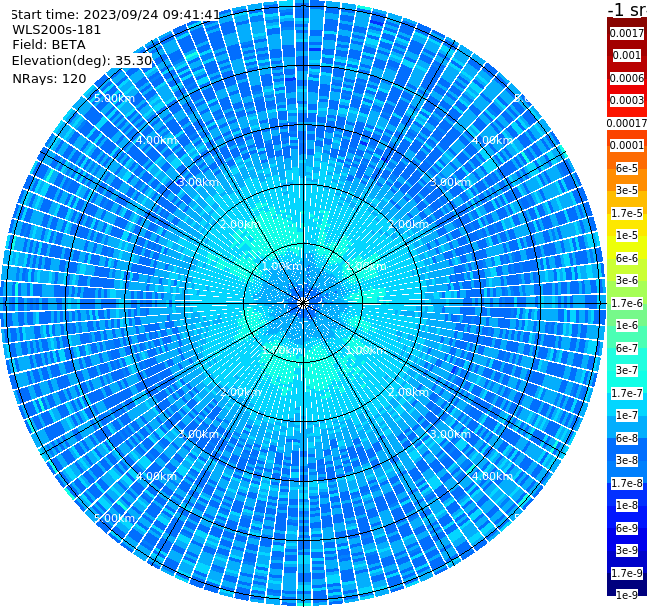Select the WLS200s-181 instrument label
Screen dimensions: 647x607
point(57,30)
